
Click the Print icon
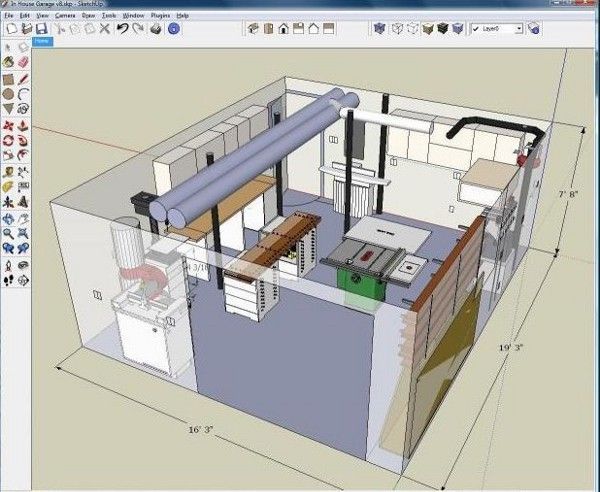[x=156, y=29]
